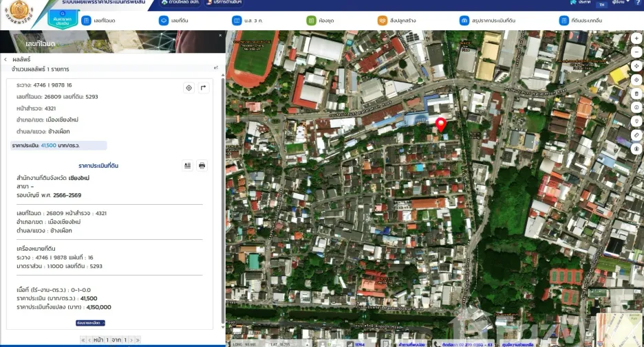The width and height of the screenshot is (644, 347).
Task: Go to first results page
Action: click(83, 340)
